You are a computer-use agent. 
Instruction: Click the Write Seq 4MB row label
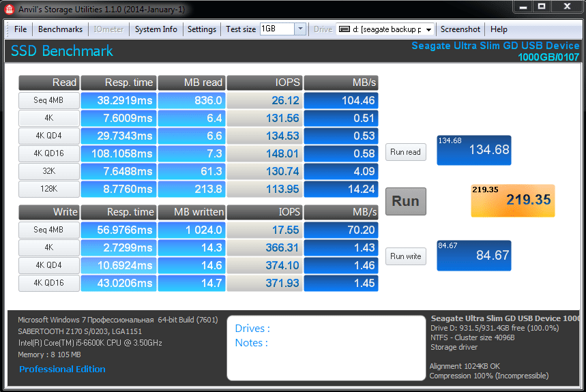pyautogui.click(x=49, y=230)
